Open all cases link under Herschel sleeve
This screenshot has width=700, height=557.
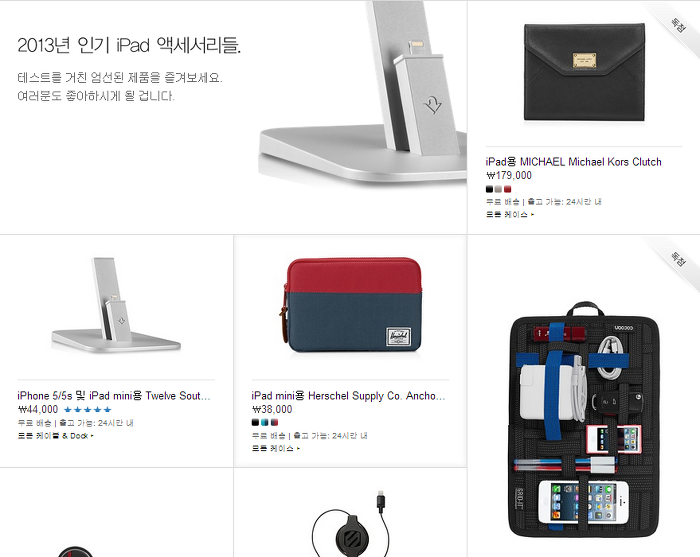click(x=276, y=449)
